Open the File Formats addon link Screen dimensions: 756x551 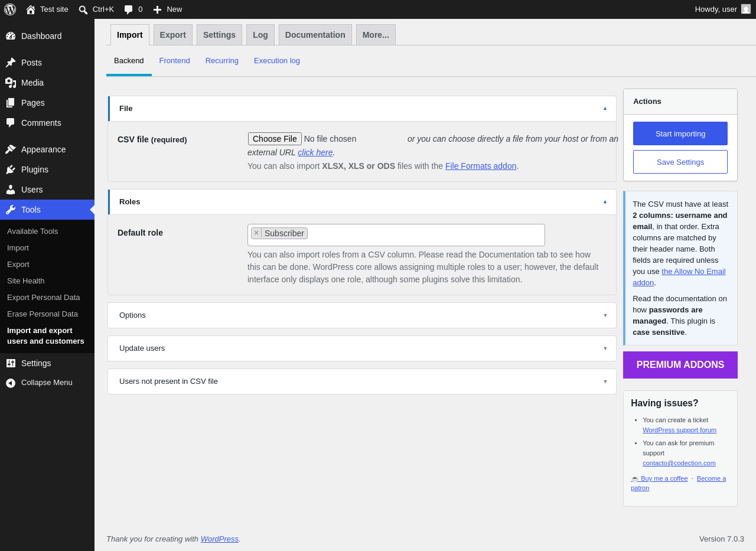click(x=481, y=166)
